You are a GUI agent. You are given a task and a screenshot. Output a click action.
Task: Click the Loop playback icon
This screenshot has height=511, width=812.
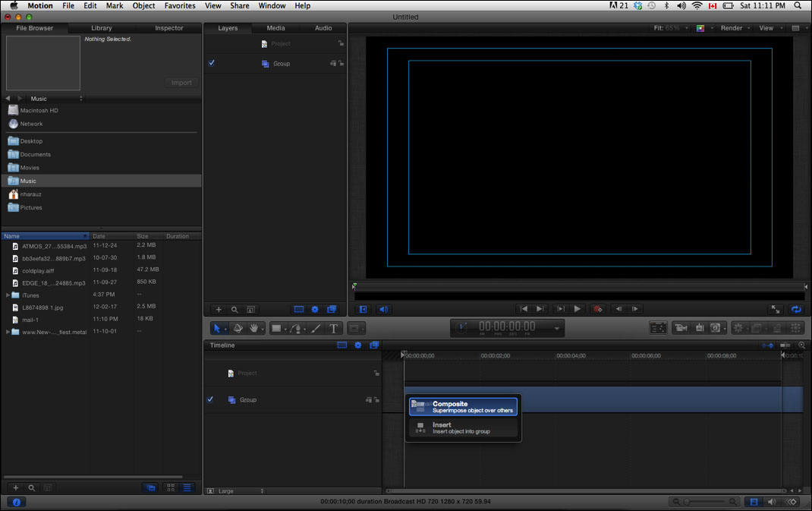pos(795,309)
